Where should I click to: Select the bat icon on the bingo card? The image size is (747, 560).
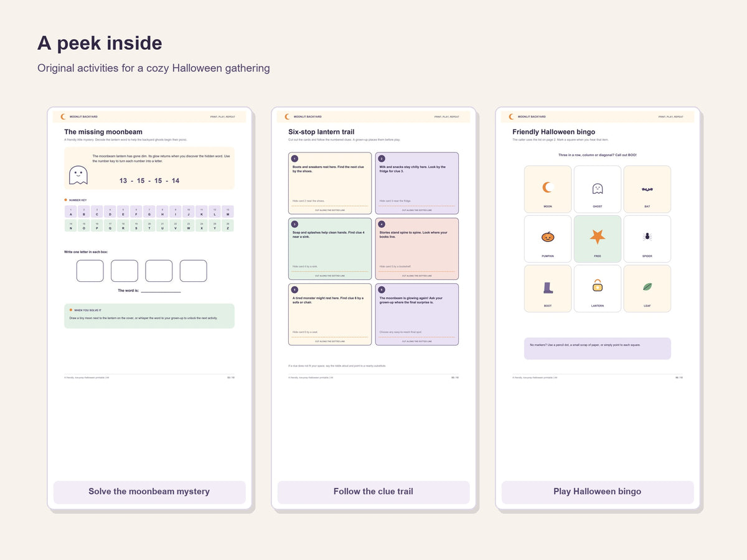(647, 189)
